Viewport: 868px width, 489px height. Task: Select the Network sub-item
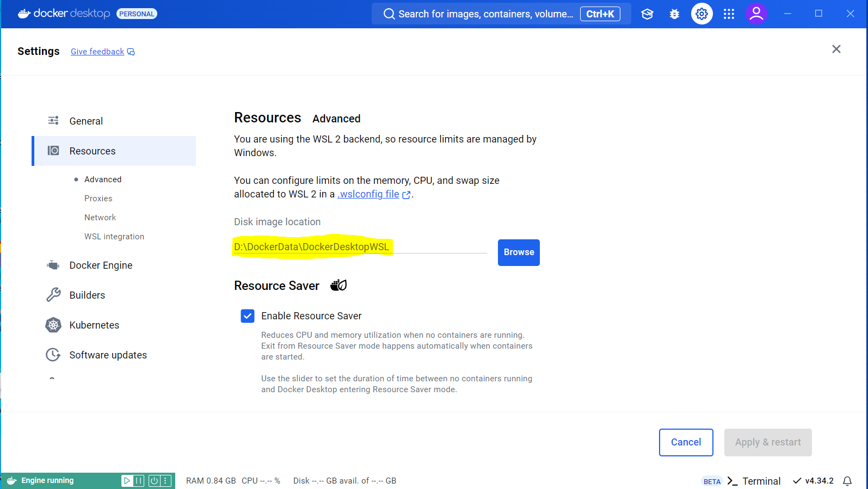(100, 218)
